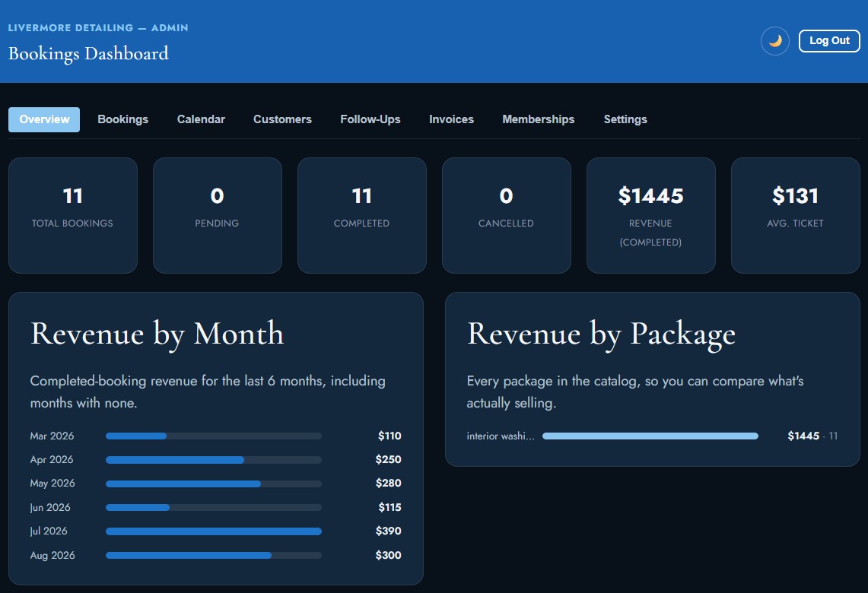This screenshot has width=868, height=593.
Task: Click the Mar 2026 revenue bar
Action: (x=213, y=436)
